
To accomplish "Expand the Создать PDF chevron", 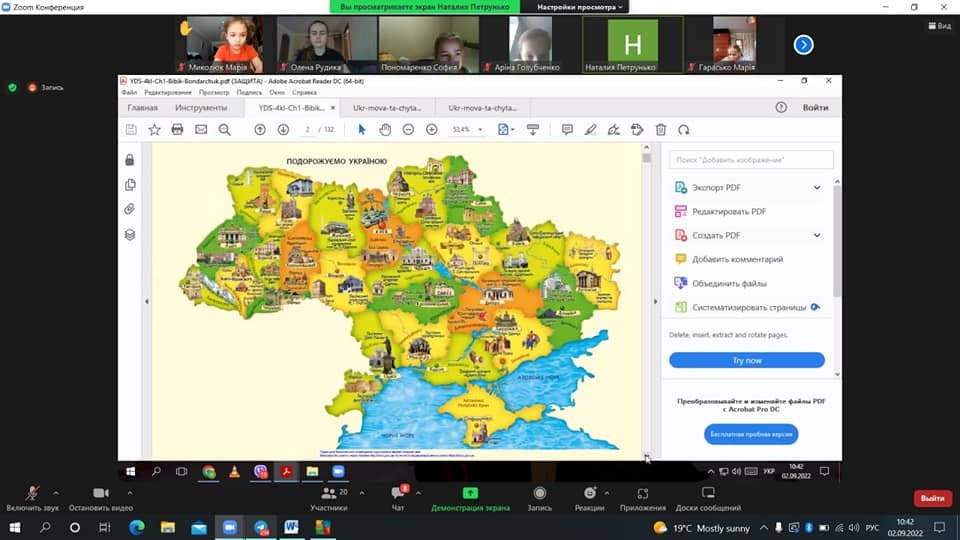I will click(x=817, y=235).
